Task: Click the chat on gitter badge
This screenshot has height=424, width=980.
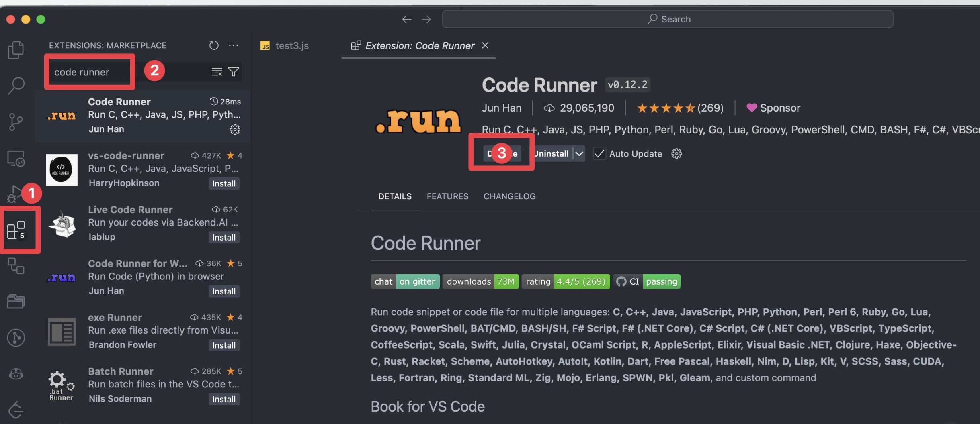Action: (405, 281)
